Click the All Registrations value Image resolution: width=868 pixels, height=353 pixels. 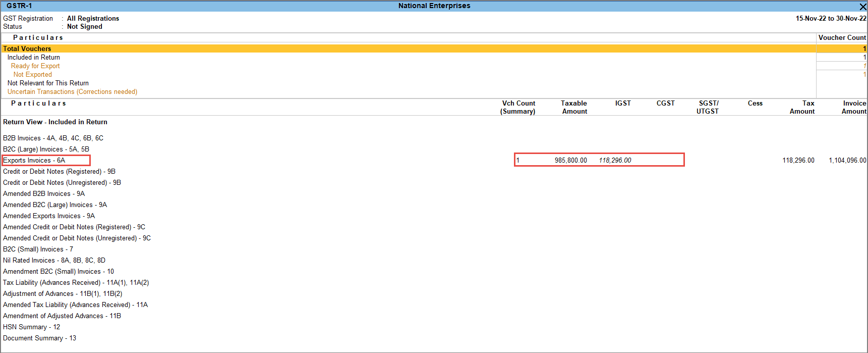tap(93, 18)
